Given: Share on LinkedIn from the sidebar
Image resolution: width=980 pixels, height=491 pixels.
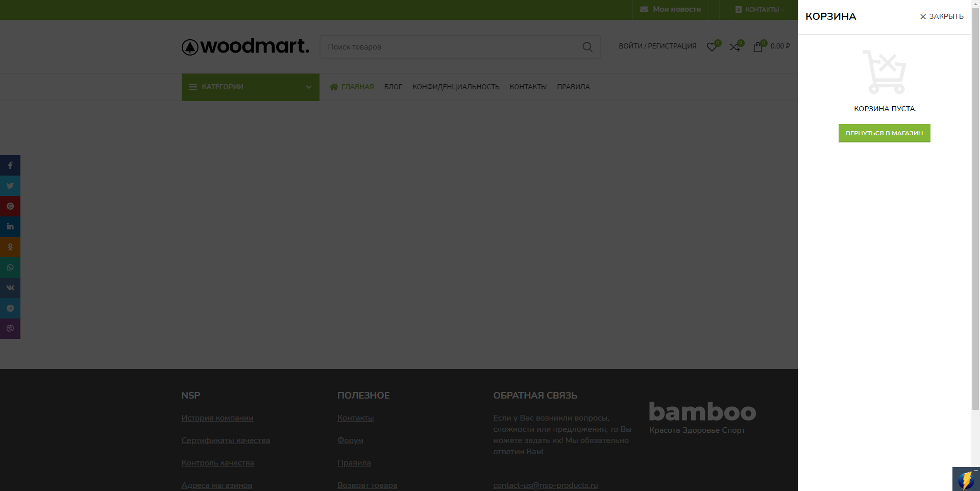Looking at the screenshot, I should click(10, 227).
